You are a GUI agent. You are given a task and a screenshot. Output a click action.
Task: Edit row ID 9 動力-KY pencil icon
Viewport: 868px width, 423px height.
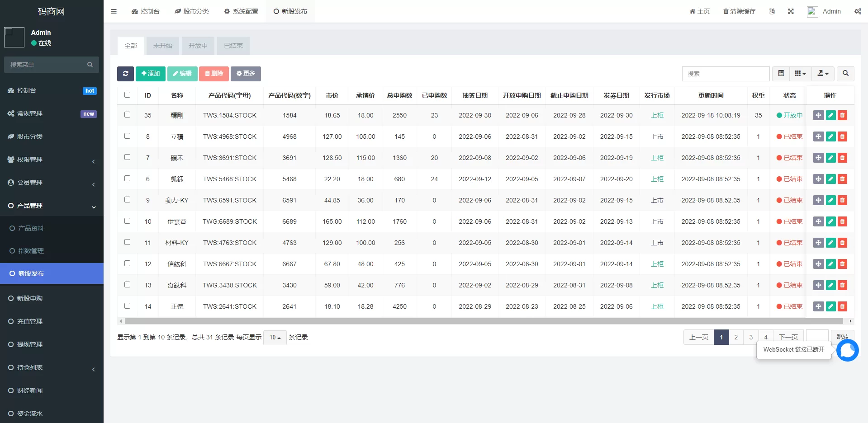tap(830, 200)
